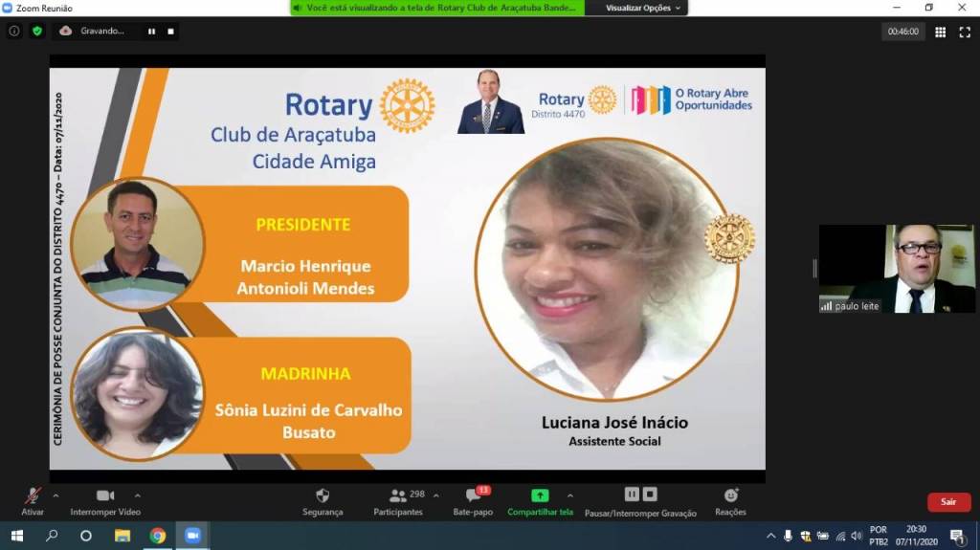
Task: Open Google Chrome from the taskbar
Action: coord(157,536)
